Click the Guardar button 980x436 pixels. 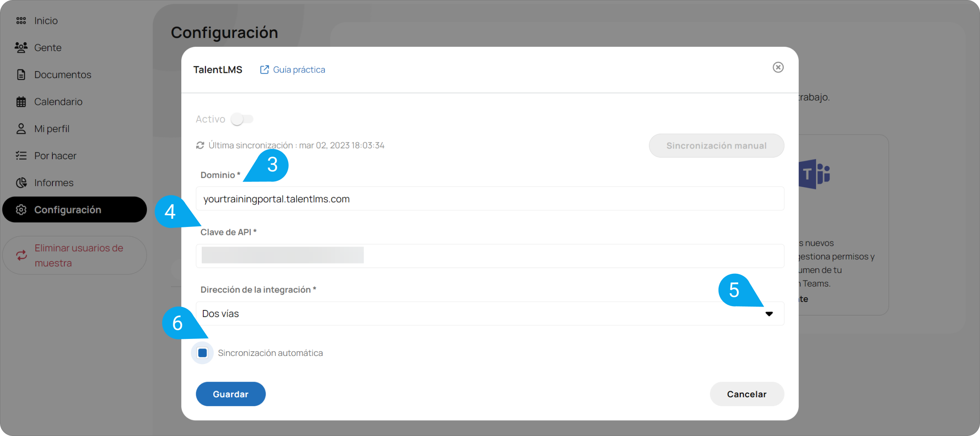231,394
